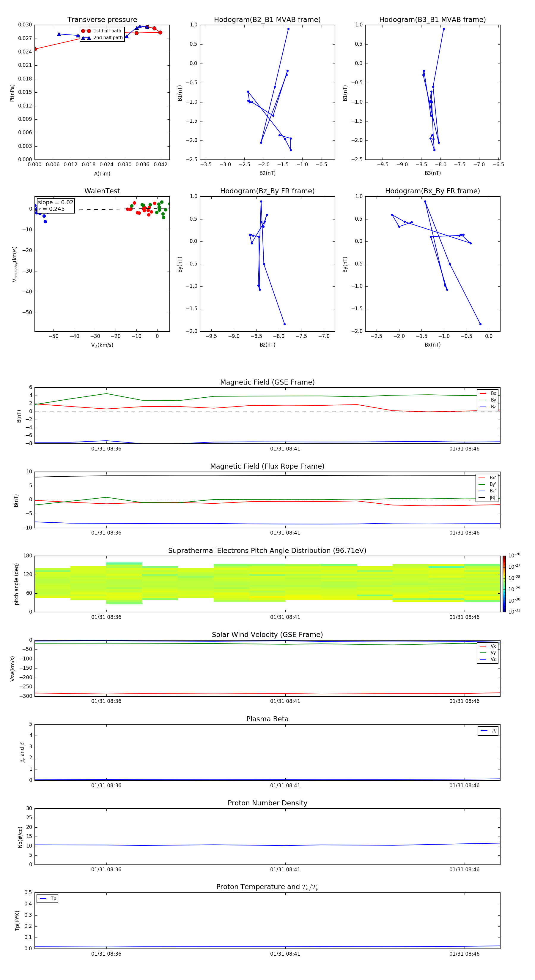
Task: Click the '2nd half path' legend entry
Action: 102,38
